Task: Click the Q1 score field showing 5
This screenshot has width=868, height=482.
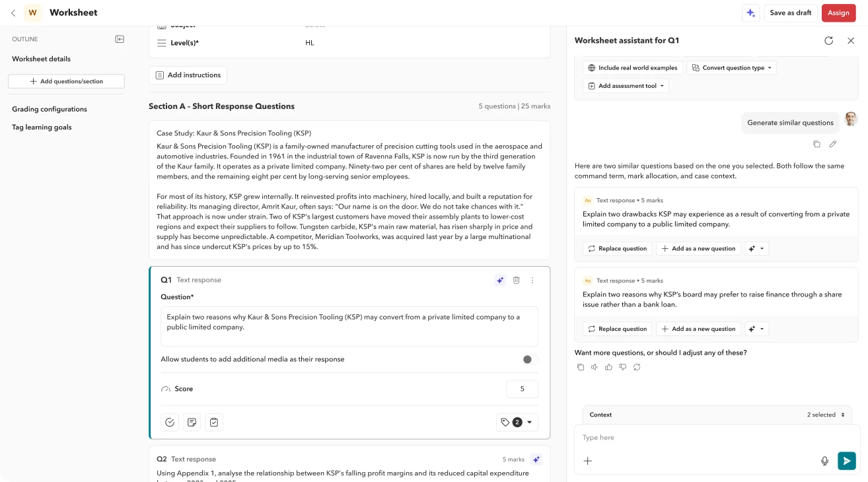Action: [523, 389]
